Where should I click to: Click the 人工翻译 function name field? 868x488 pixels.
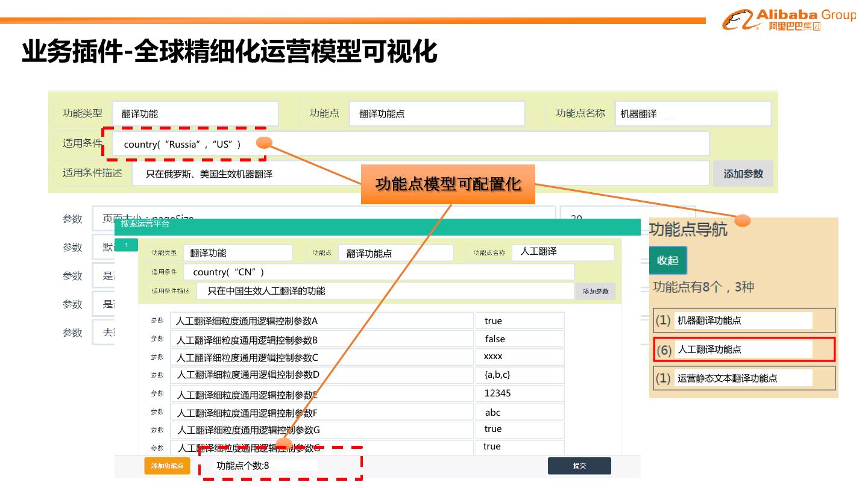(x=562, y=252)
